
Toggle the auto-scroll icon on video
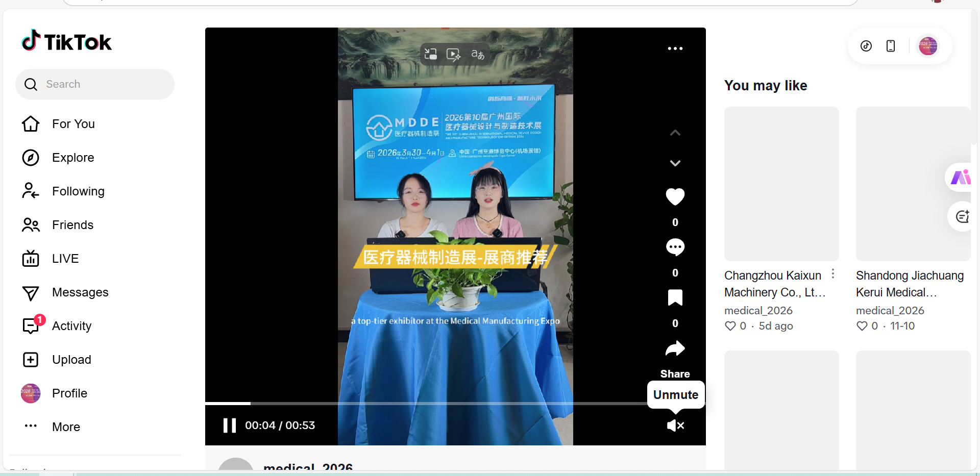(453, 55)
